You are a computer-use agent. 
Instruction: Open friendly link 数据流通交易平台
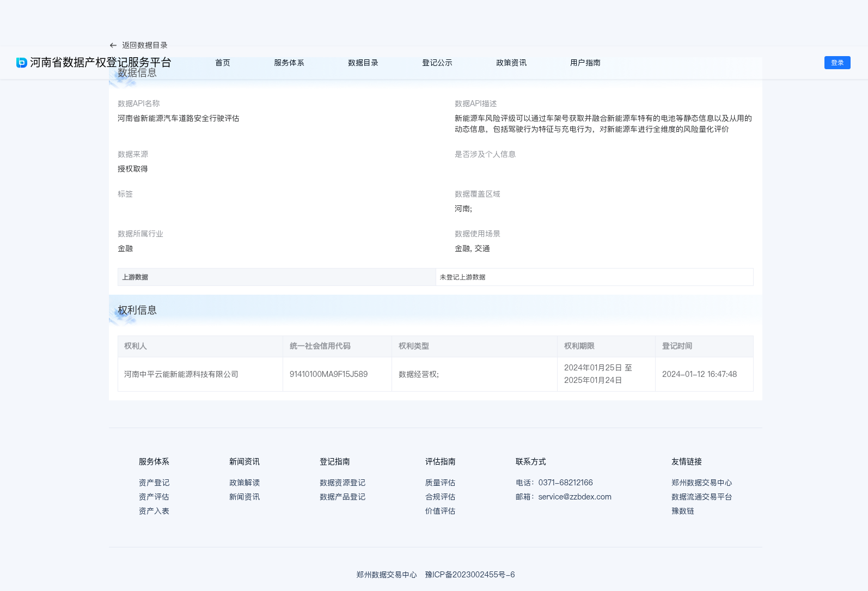702,497
